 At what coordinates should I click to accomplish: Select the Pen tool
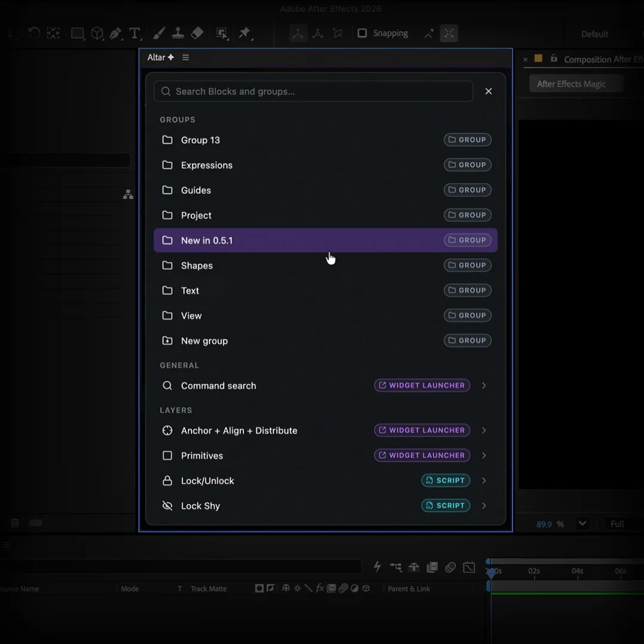coord(116,33)
